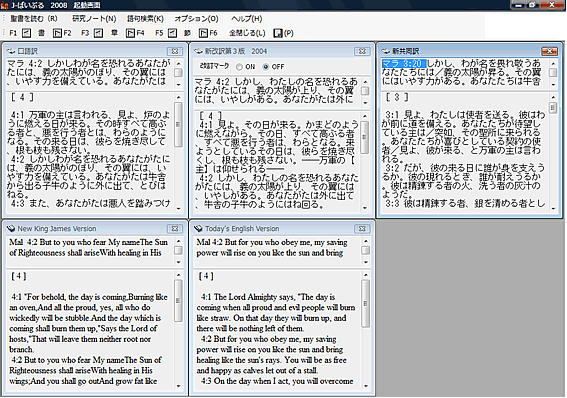The height and width of the screenshot is (398, 567).
Task: Click TEV verse 4:3 'On the day' text
Action: (277, 381)
